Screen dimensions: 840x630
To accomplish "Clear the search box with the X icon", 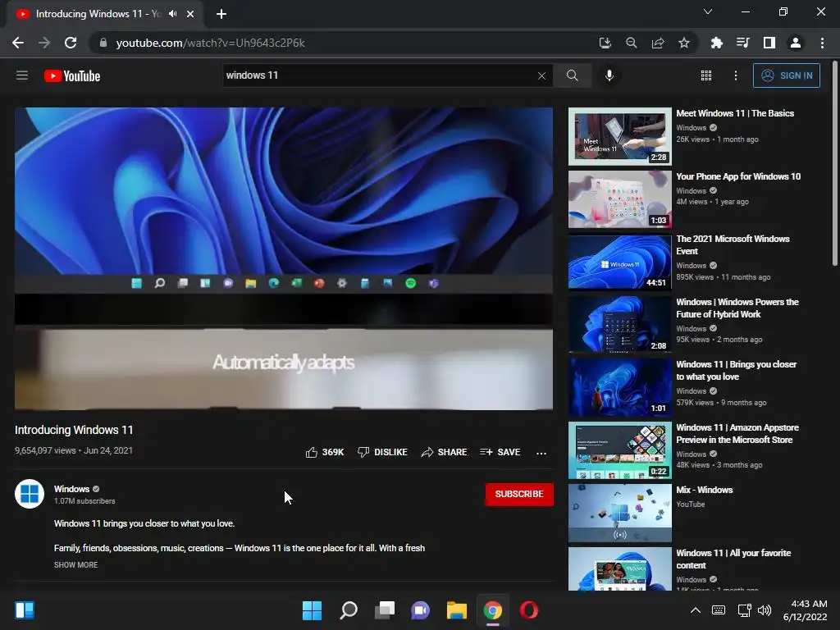I will click(541, 75).
